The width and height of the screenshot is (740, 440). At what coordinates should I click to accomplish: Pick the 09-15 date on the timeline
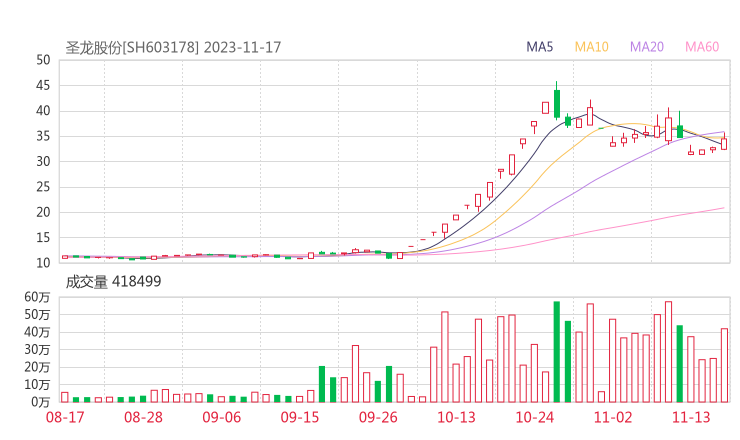coord(300,417)
